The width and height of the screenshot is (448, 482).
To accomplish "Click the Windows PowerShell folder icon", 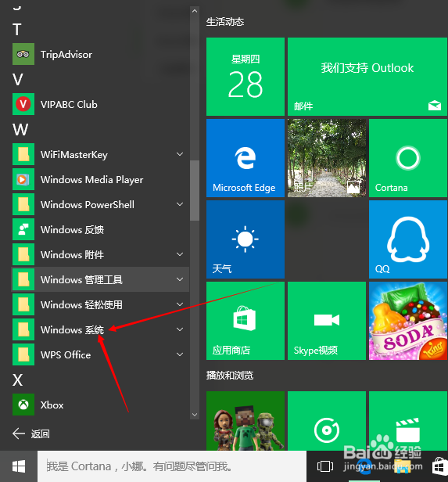I will click(23, 204).
